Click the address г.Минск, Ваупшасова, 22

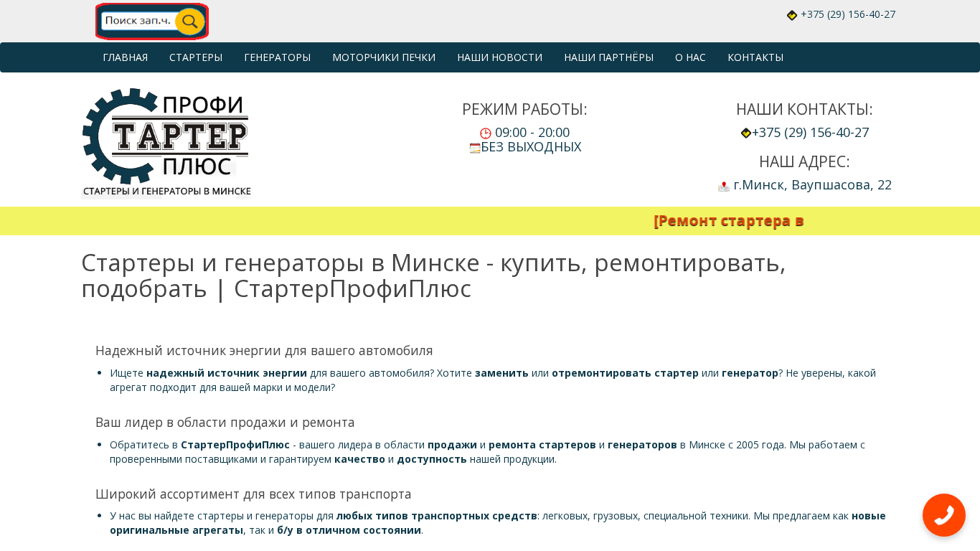812,185
